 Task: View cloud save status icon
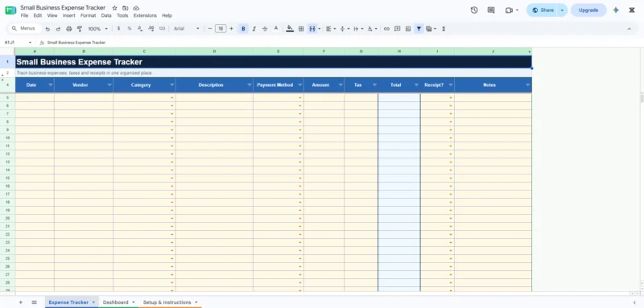[136, 8]
